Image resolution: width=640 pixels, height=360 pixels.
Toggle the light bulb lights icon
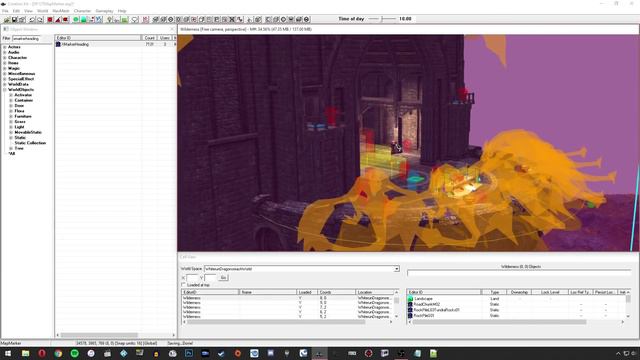(x=109, y=19)
